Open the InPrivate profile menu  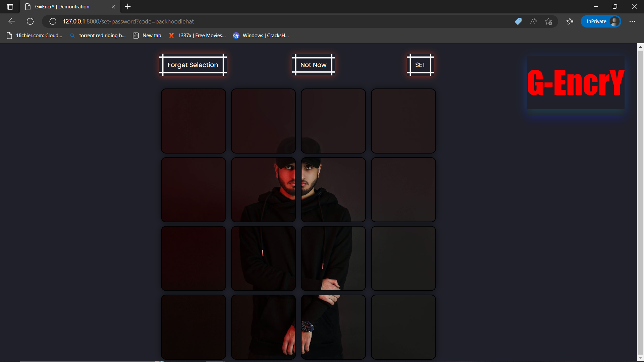(x=601, y=21)
